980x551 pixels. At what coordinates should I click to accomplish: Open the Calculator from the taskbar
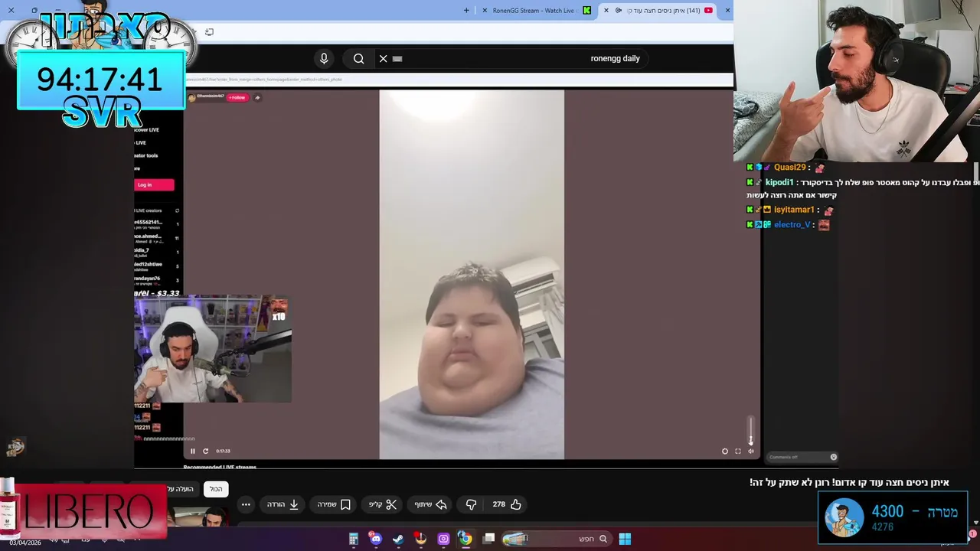coord(353,539)
